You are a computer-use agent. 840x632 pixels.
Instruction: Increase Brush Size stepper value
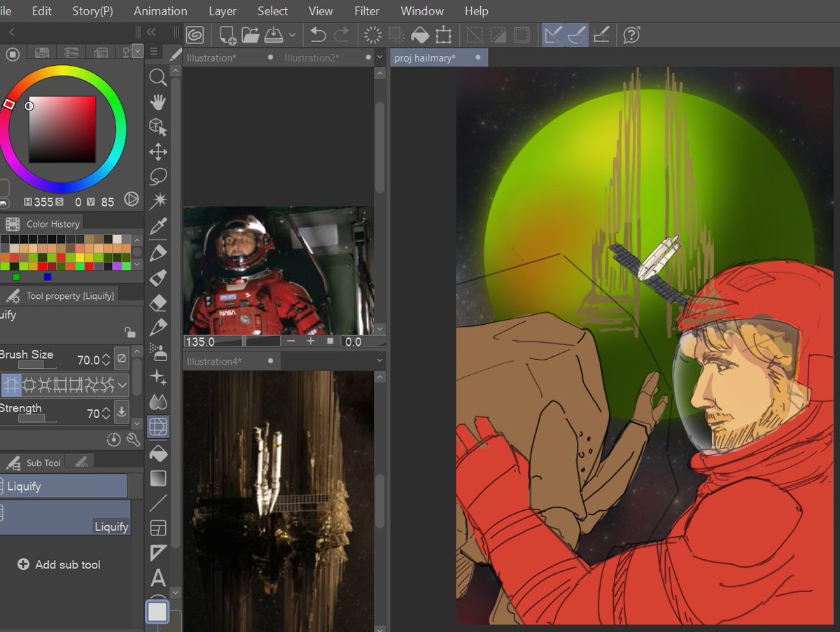[x=106, y=356]
